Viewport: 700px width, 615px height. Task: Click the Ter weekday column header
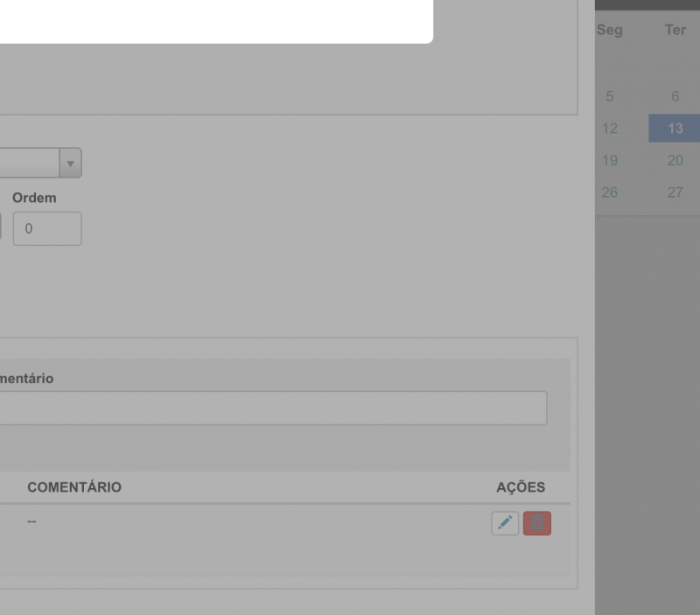point(675,31)
